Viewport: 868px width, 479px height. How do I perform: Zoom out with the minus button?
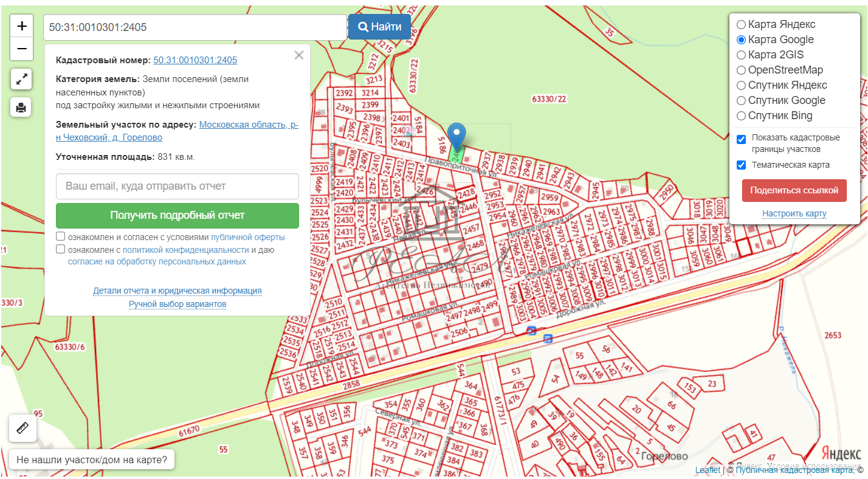22,49
